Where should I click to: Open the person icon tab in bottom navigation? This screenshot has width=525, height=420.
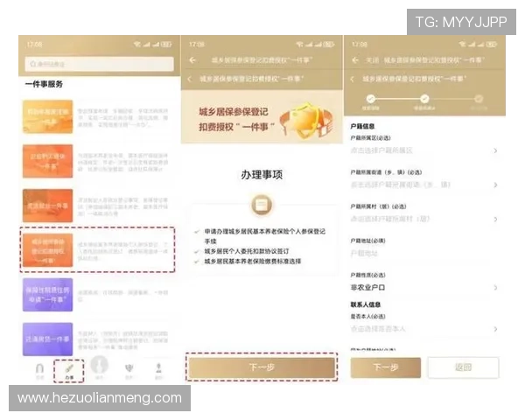click(x=158, y=371)
